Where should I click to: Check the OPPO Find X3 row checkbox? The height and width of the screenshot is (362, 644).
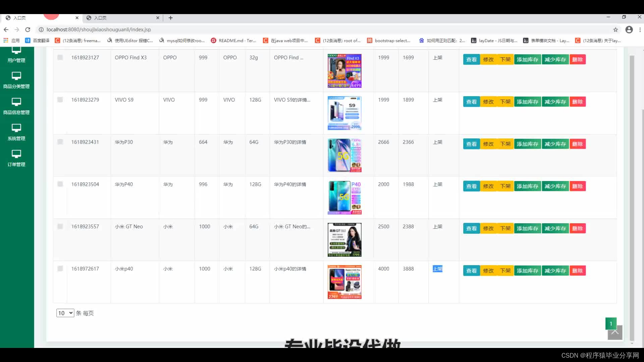pos(60,57)
